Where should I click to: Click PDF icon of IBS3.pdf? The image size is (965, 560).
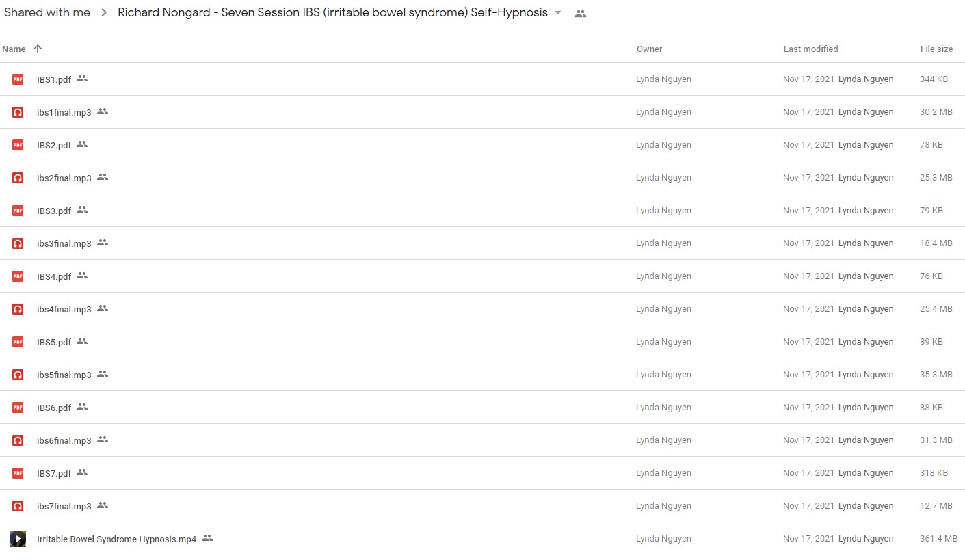[18, 211]
